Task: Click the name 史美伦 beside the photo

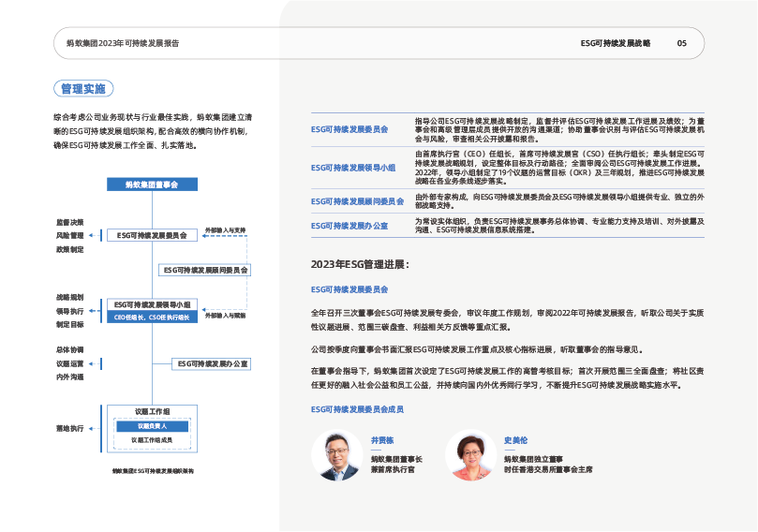Action: (x=515, y=439)
